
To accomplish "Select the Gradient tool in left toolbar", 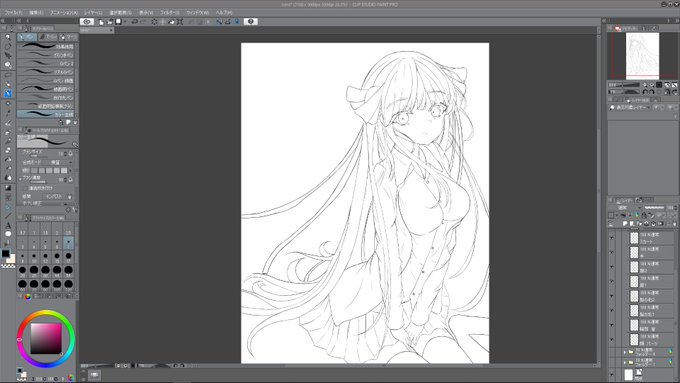I will 8,188.
